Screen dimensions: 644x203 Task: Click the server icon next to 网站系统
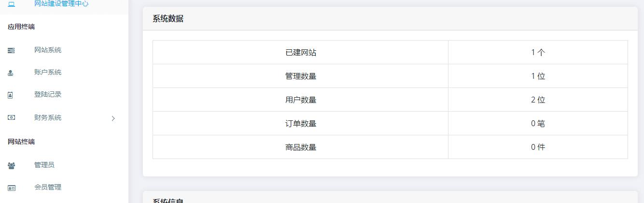tap(11, 50)
